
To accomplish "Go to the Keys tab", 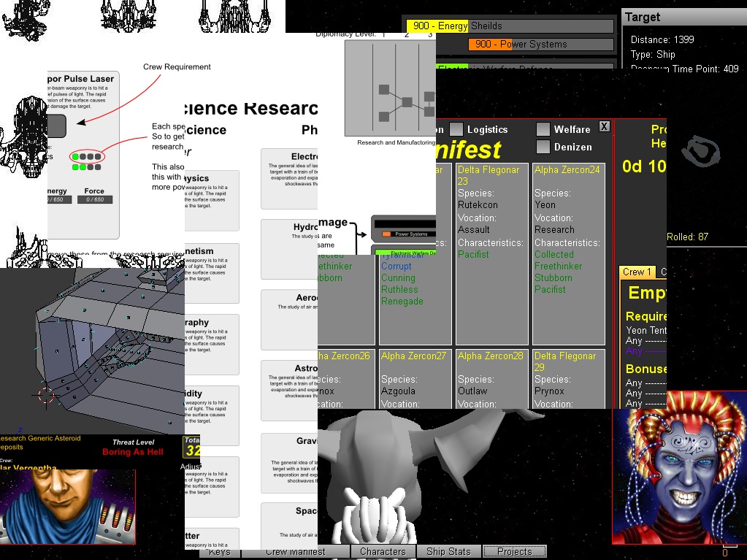I will tap(220, 553).
